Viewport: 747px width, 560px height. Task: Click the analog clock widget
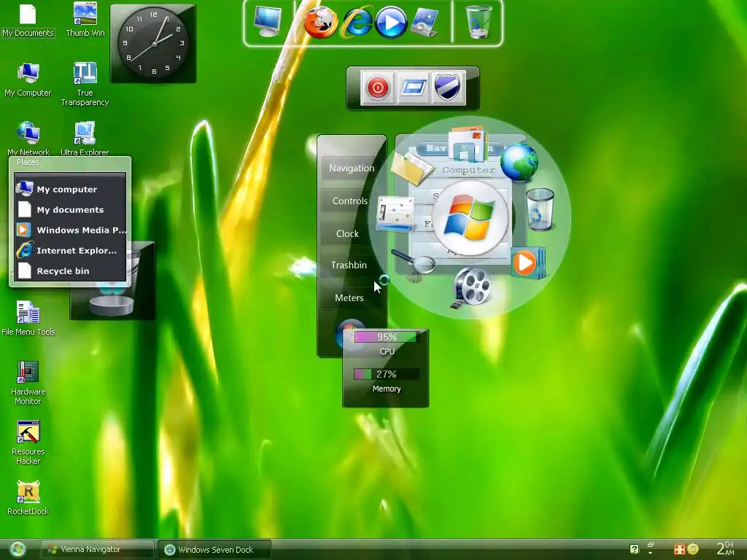pyautogui.click(x=153, y=44)
